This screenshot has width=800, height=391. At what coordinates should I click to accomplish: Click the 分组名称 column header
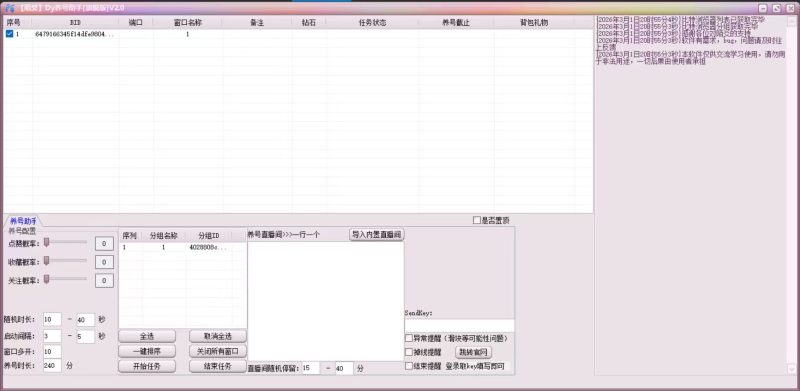pyautogui.click(x=163, y=236)
